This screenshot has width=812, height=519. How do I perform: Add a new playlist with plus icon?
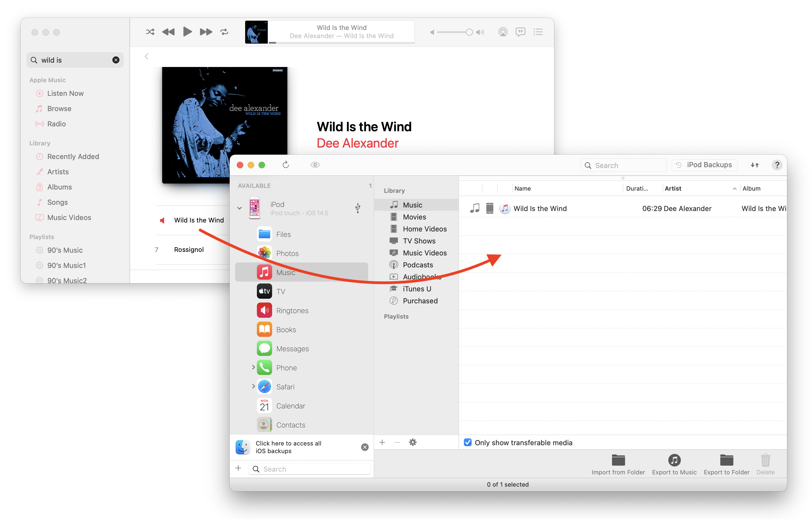pos(382,442)
